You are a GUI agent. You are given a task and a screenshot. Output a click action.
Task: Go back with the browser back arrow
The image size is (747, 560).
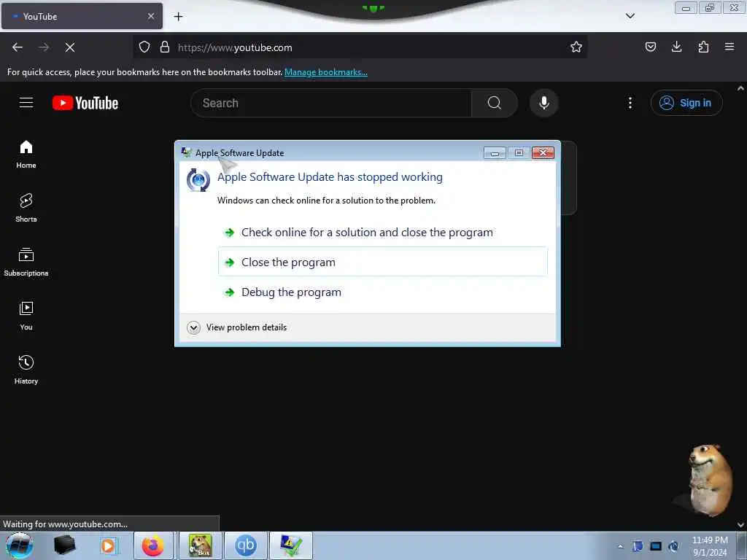coord(18,47)
